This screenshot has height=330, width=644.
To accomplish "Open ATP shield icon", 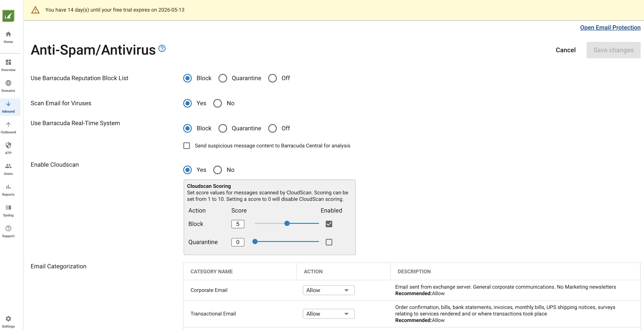I will (x=8, y=145).
